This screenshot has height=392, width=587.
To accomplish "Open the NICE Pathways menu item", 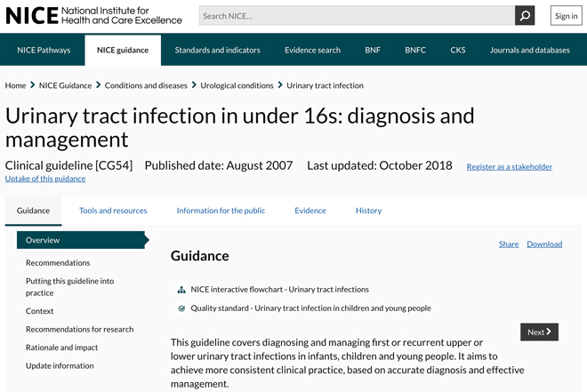I will 44,50.
